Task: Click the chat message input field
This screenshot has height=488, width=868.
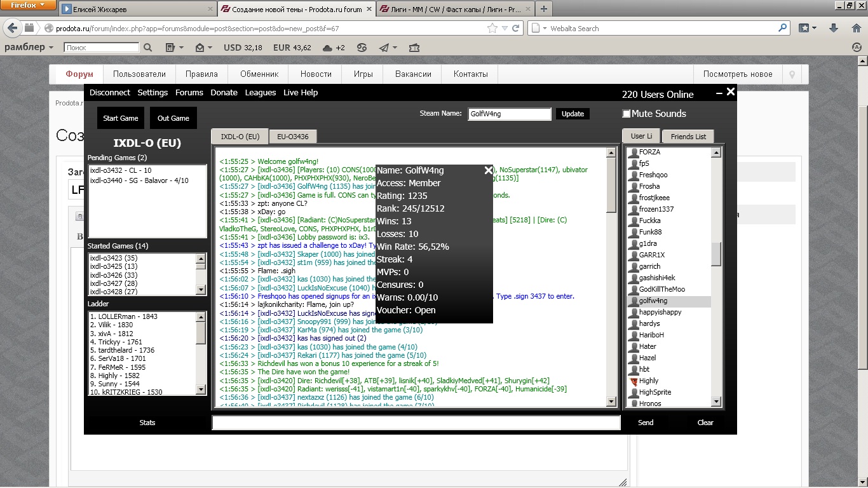Action: [x=416, y=423]
